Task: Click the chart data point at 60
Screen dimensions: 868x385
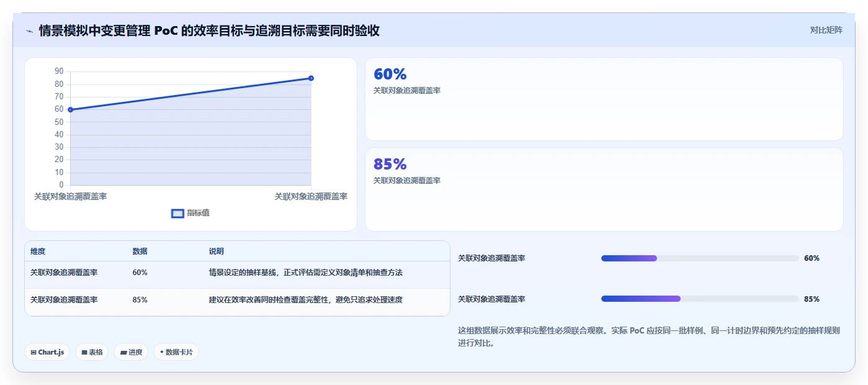Action: [71, 110]
